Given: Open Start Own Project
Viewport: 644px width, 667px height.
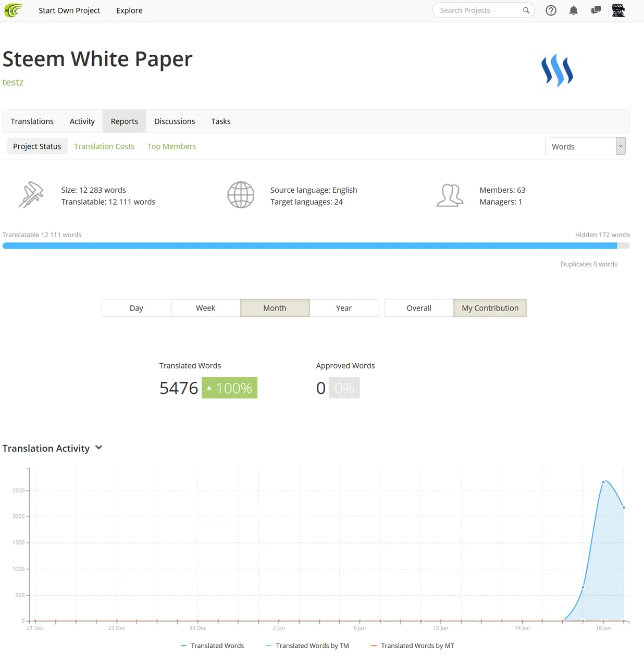Looking at the screenshot, I should [x=69, y=10].
